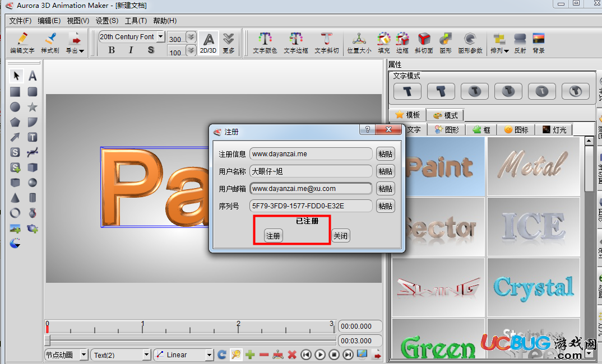The image size is (602, 364).
Task: Open the 位置大小 position and size tool
Action: (x=359, y=43)
